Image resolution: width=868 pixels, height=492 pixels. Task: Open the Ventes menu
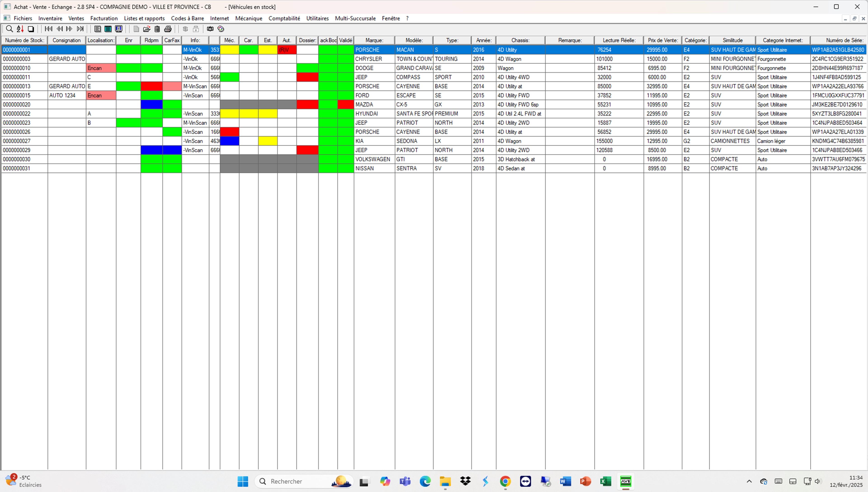pos(76,18)
